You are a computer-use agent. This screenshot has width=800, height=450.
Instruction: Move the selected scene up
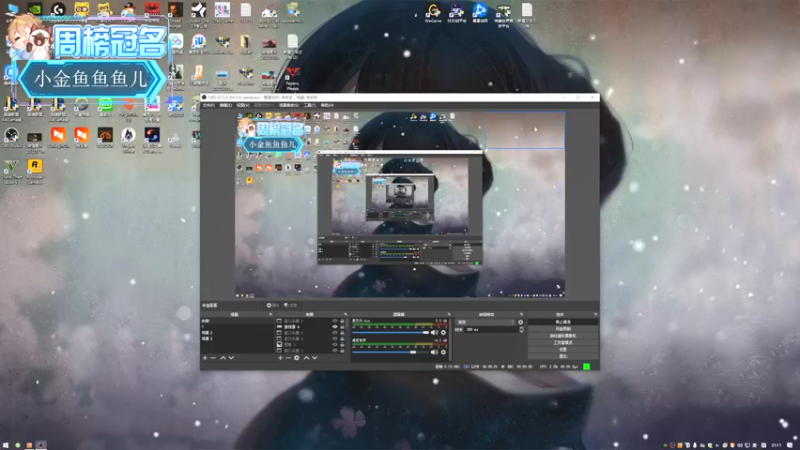[223, 358]
